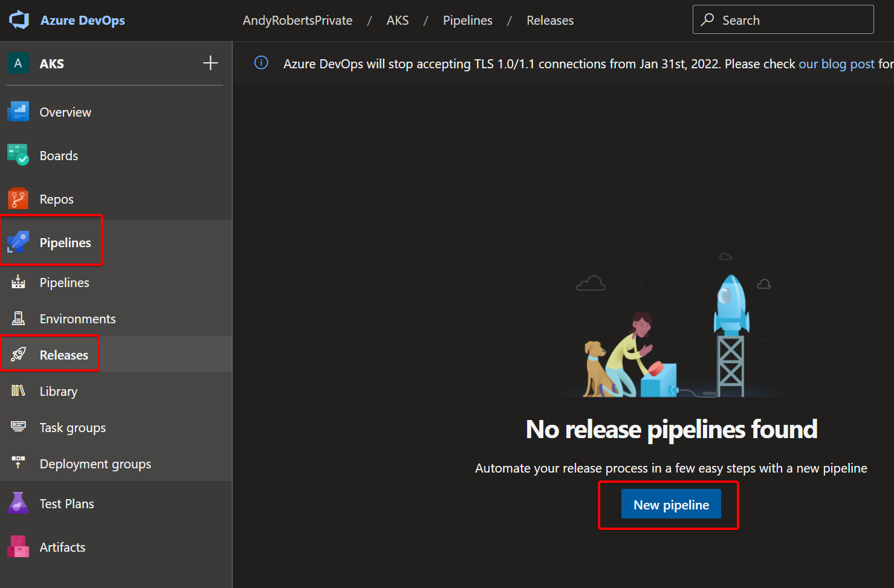Go to Test Plans

pyautogui.click(x=67, y=504)
